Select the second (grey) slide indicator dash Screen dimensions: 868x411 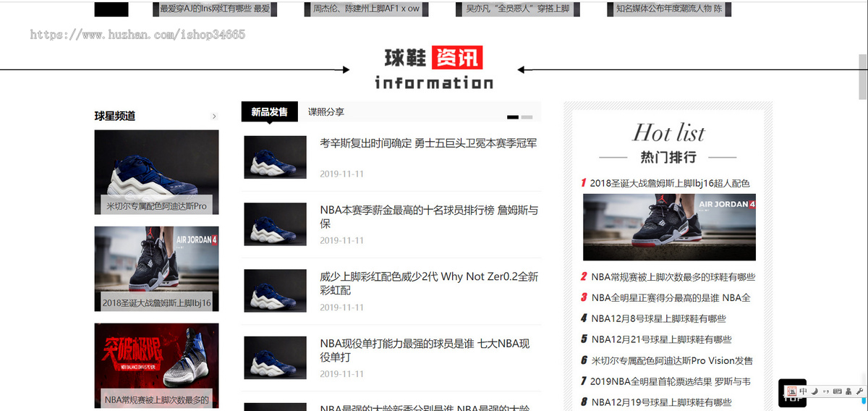527,116
